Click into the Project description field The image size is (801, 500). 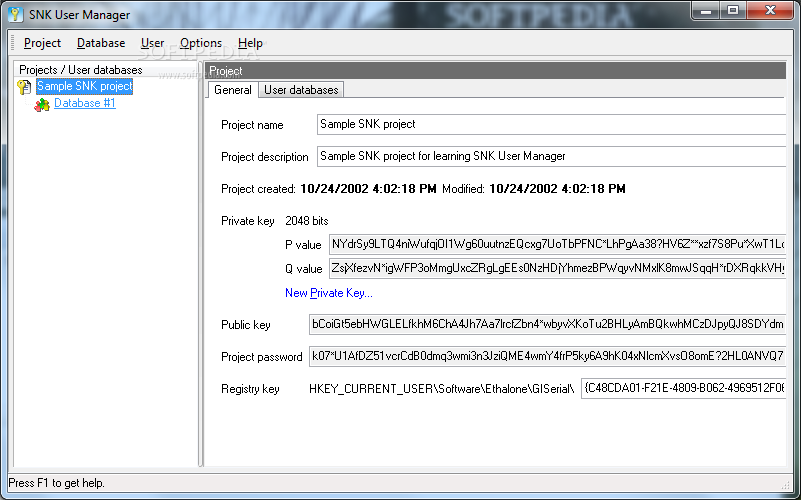[x=551, y=156]
